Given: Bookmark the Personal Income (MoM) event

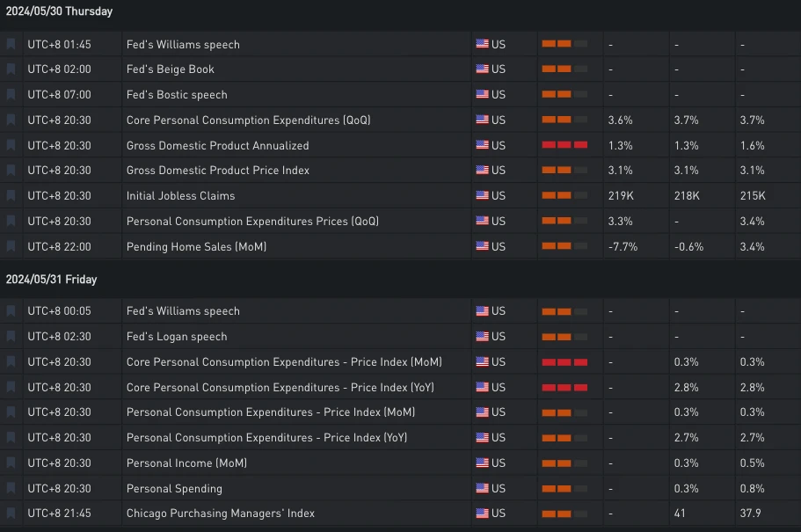Looking at the screenshot, I should tap(11, 463).
